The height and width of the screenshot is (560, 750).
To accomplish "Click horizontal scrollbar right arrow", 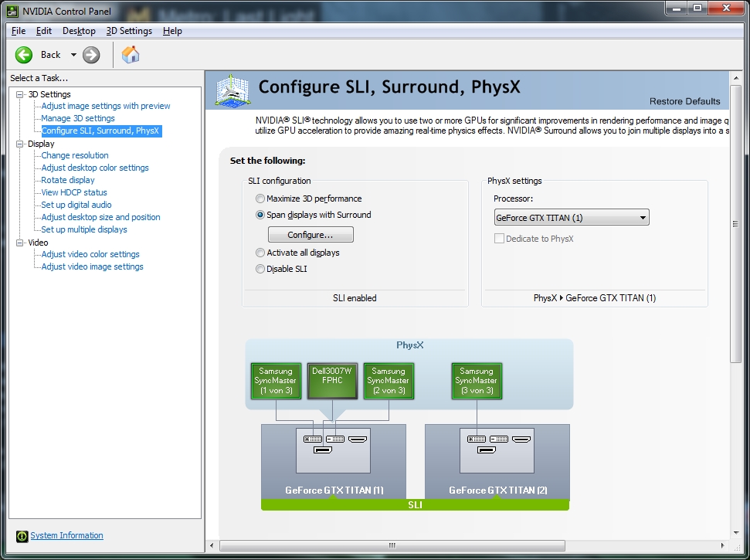I will tap(722, 545).
